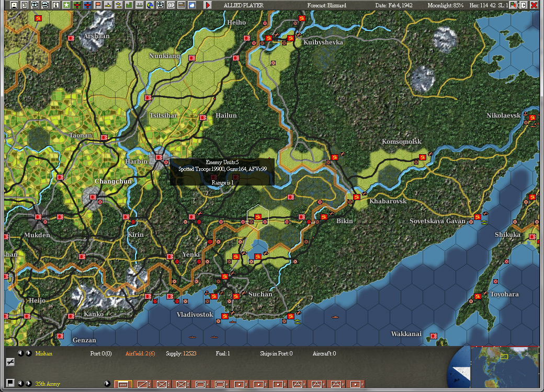Viewport: 544px width, 392px height.
Task: Select the Japanese unit at Harbin
Action: click(159, 157)
